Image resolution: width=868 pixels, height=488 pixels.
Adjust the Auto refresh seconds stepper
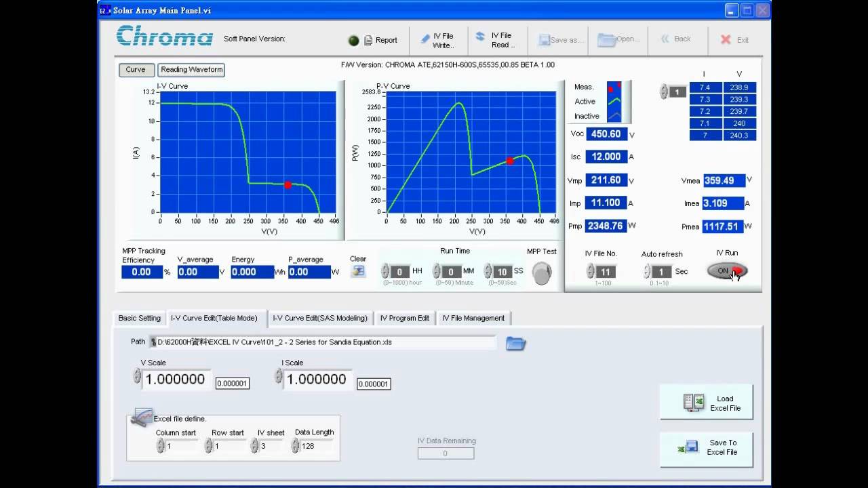pyautogui.click(x=647, y=271)
